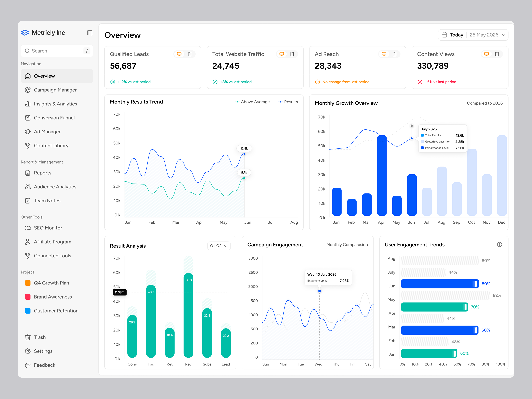Open the Customer Retention project
The width and height of the screenshot is (532, 399).
tap(57, 311)
